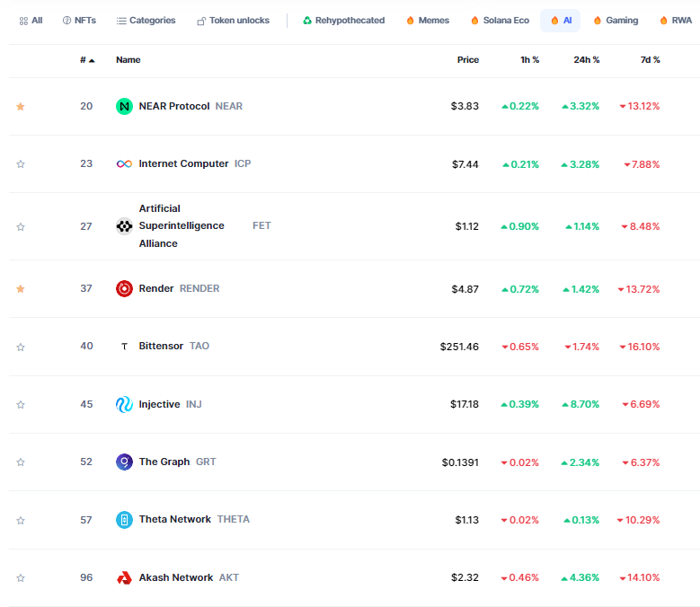Sort by 24h % column
Viewport: 700px width, 607px height.
click(x=586, y=60)
